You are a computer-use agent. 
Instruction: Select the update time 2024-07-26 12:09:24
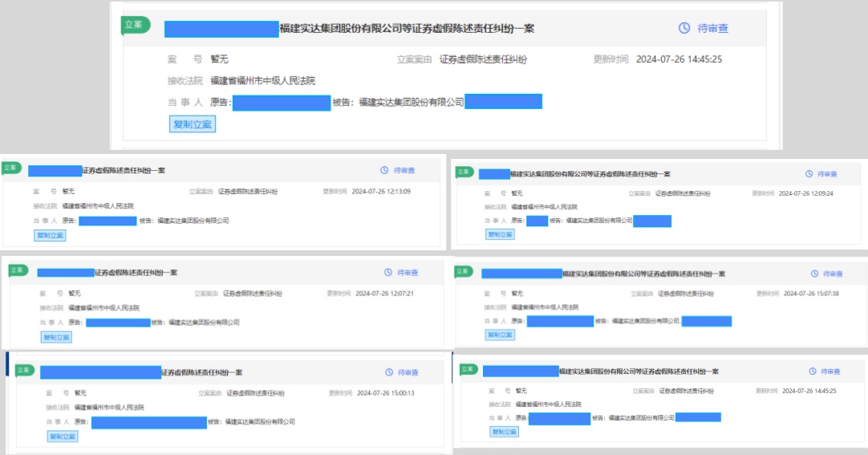point(806,193)
